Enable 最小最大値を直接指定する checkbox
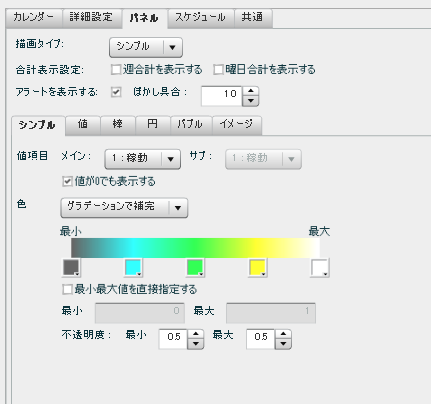 [67, 289]
